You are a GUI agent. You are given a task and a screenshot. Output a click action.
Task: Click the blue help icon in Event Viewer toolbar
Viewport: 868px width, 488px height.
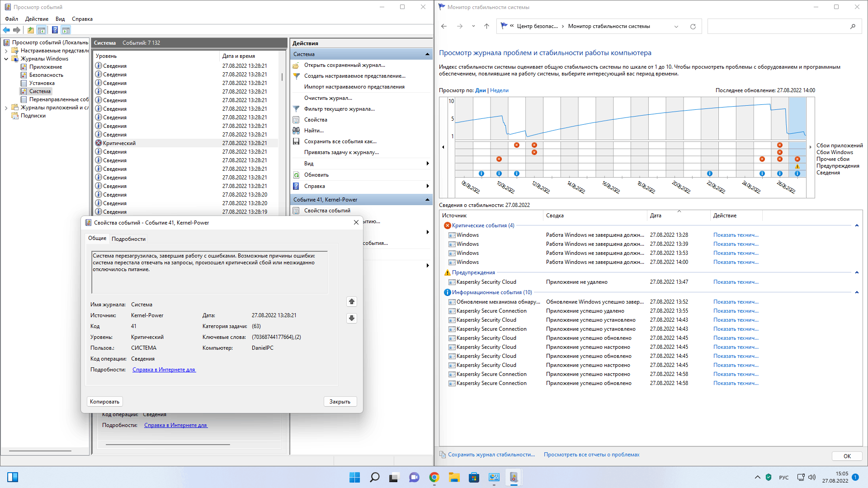pyautogui.click(x=55, y=30)
